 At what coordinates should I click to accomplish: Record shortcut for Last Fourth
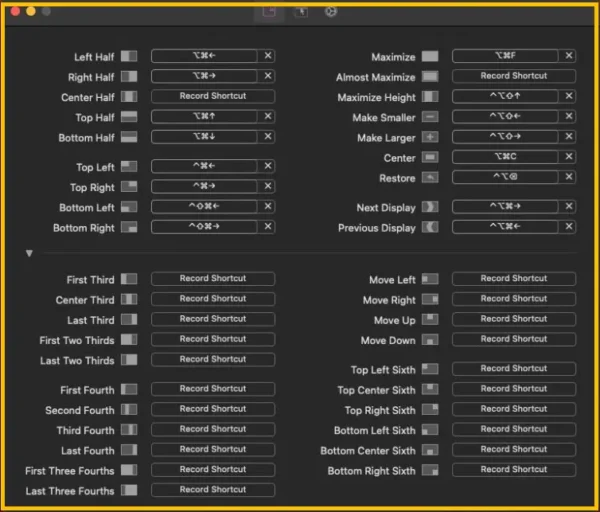click(213, 449)
